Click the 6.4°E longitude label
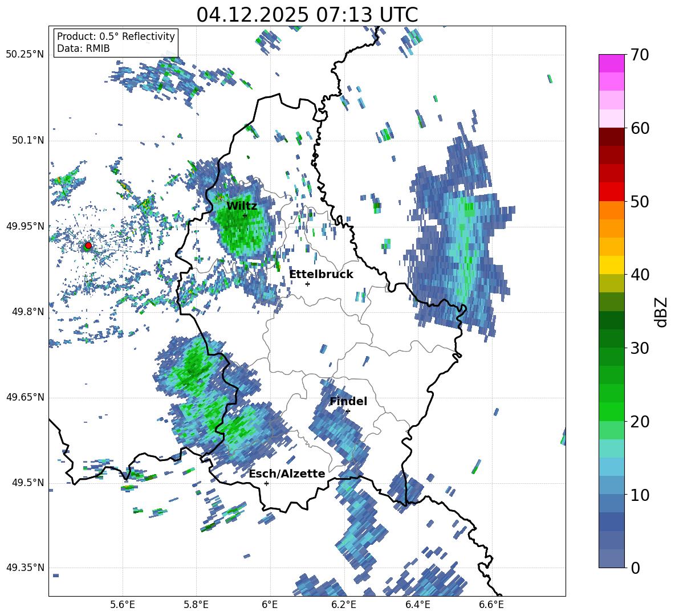 pyautogui.click(x=417, y=605)
